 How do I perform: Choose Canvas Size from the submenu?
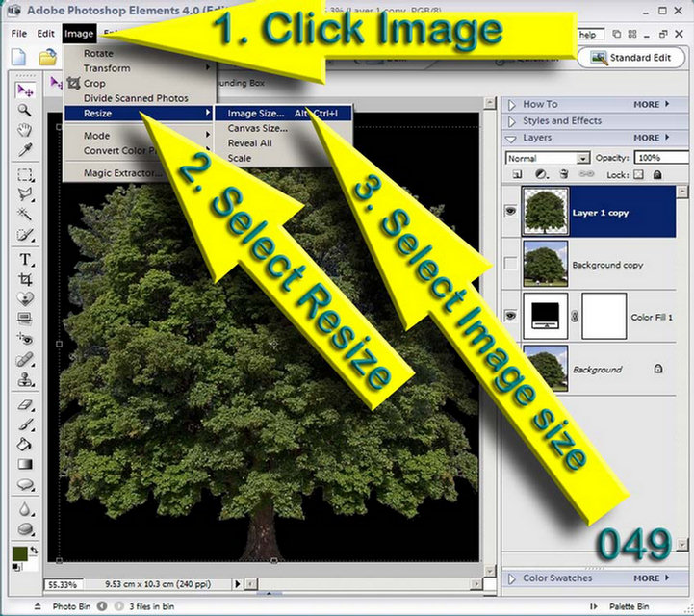[258, 128]
